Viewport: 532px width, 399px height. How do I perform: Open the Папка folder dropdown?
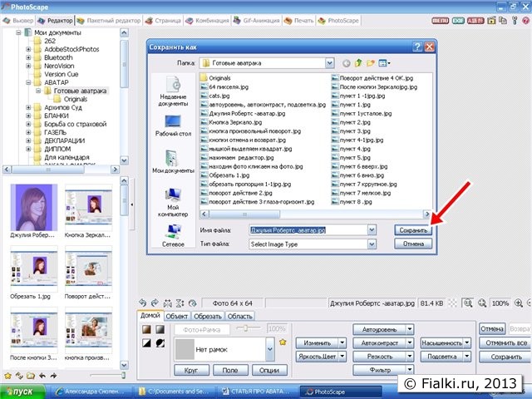tap(329, 63)
